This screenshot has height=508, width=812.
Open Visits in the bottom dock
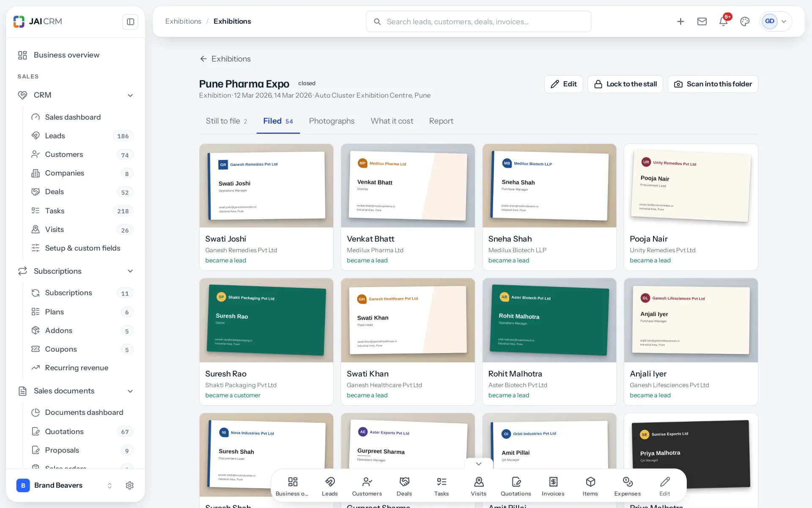(479, 486)
